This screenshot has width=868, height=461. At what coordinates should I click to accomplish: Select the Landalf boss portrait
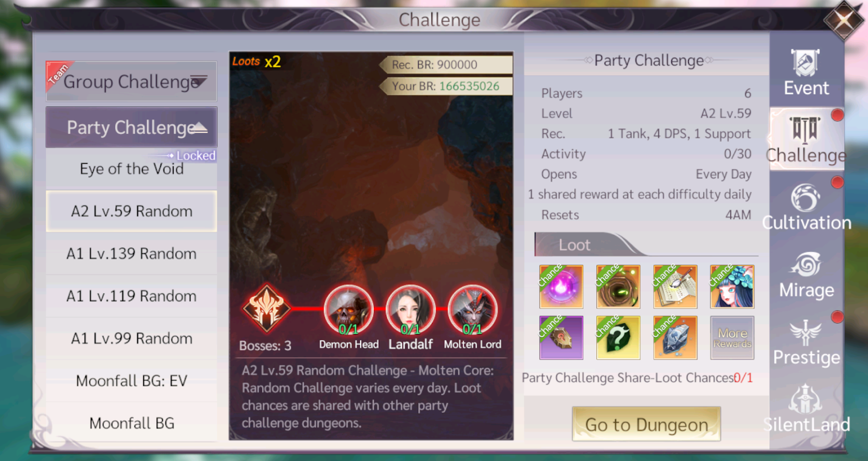[410, 310]
